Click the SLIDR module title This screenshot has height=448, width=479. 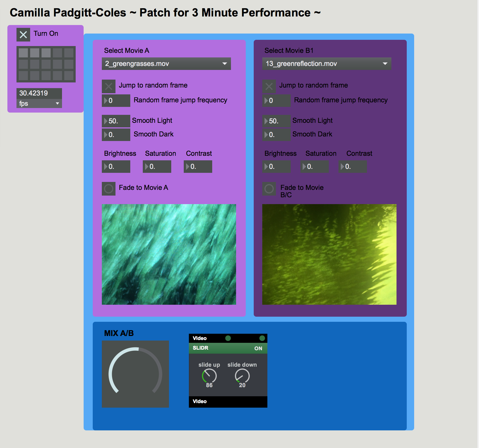click(201, 348)
